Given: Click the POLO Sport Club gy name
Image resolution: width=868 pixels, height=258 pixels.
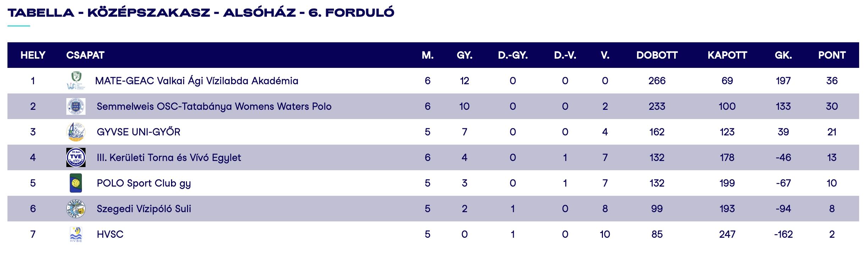Looking at the screenshot, I should (144, 183).
